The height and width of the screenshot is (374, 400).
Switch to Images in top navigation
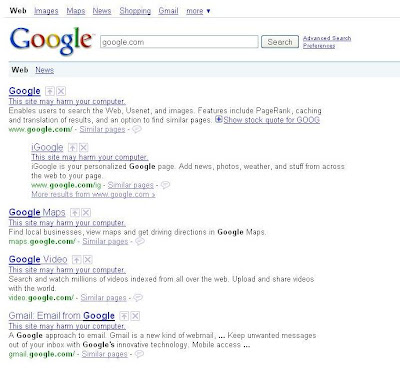click(46, 11)
